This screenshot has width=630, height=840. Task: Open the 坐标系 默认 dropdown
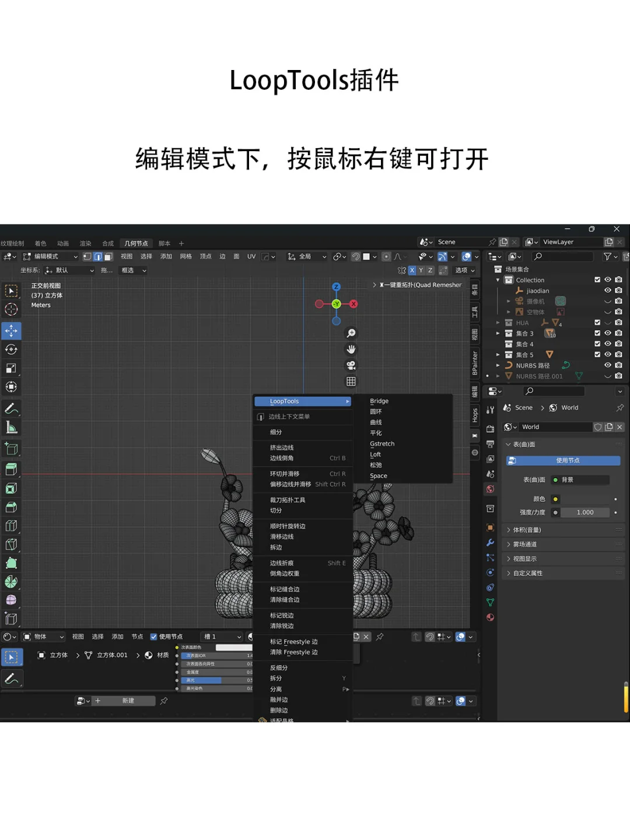click(69, 270)
